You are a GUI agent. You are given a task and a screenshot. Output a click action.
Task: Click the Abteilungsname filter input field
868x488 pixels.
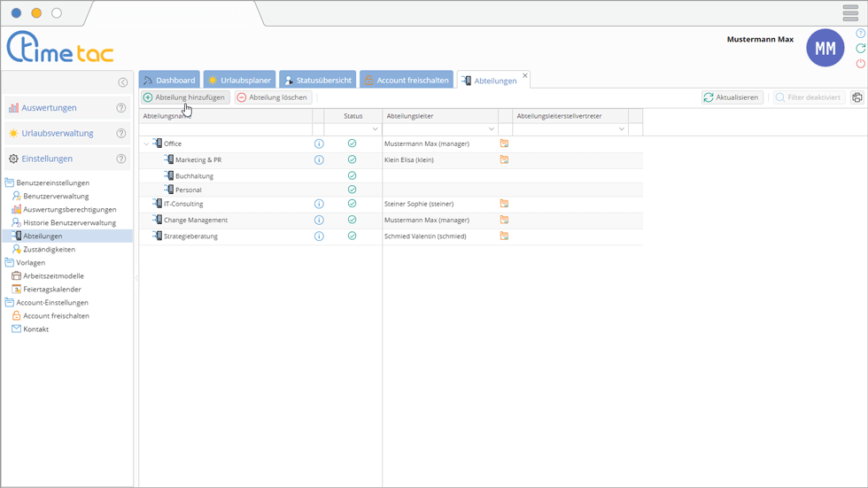pyautogui.click(x=226, y=129)
